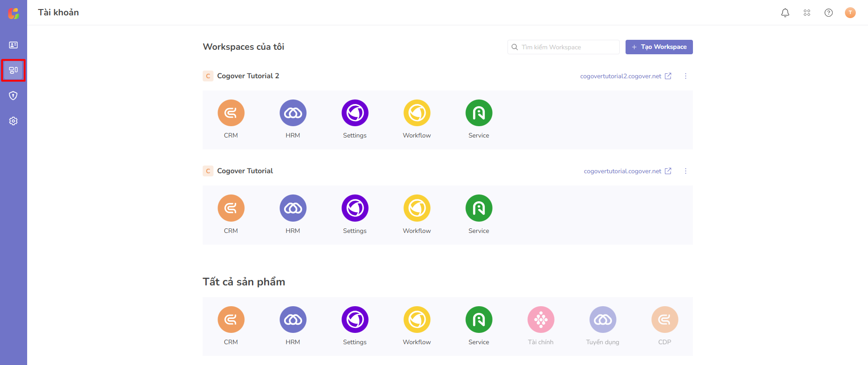Select Settings under Tất cả sản phẩm
This screenshot has width=868, height=365.
tap(355, 320)
